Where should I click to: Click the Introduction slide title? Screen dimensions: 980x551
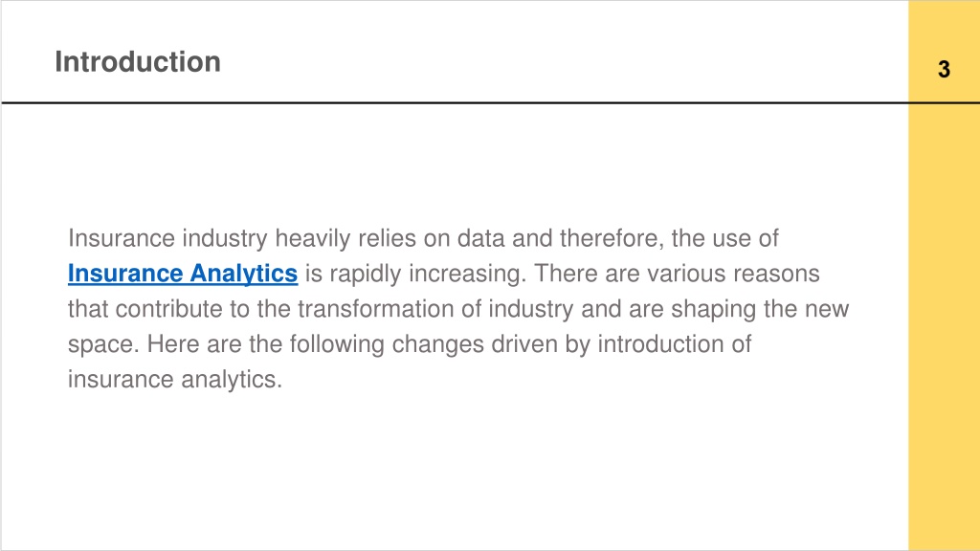point(138,62)
